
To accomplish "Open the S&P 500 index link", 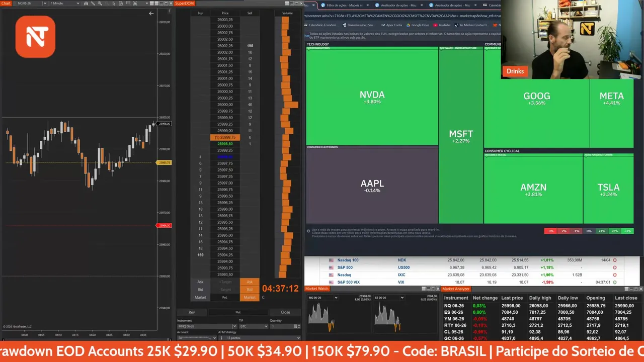I will pyautogui.click(x=345, y=267).
